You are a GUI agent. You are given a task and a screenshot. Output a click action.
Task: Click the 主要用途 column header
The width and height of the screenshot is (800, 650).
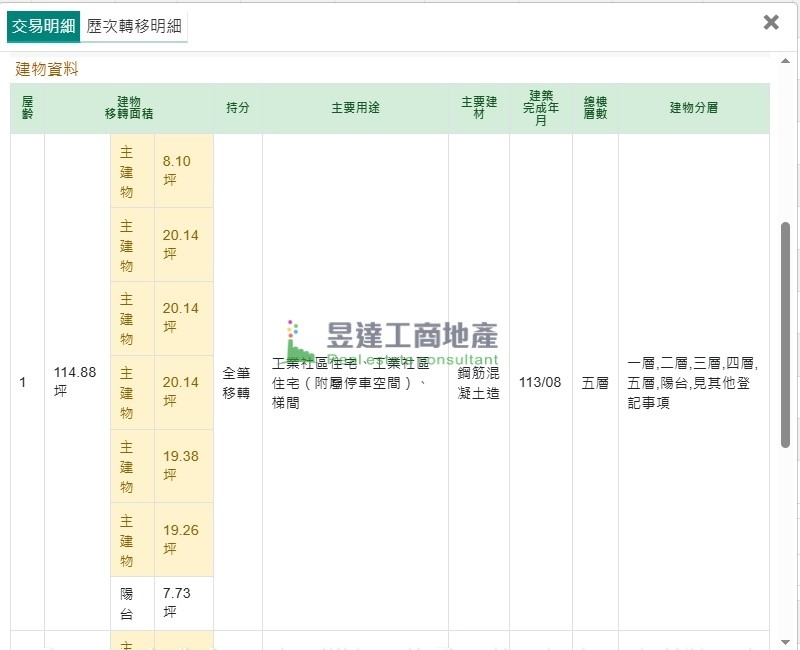coord(355,108)
